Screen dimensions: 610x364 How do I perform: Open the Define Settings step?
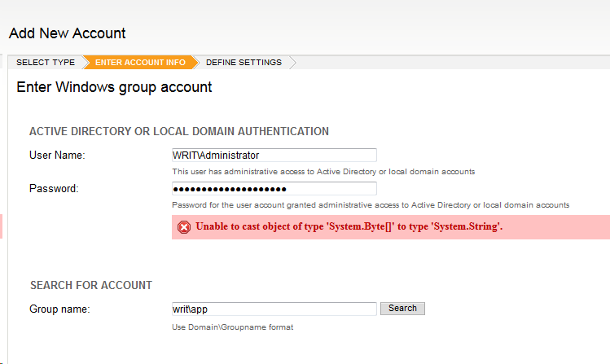tap(244, 63)
